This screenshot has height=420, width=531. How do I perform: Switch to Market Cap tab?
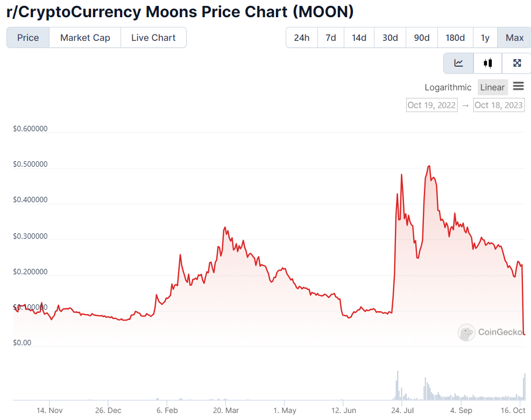[x=85, y=38]
